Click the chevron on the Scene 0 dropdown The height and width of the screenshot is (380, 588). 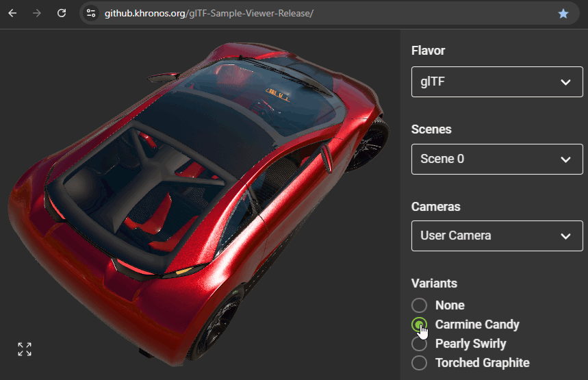[565, 160]
